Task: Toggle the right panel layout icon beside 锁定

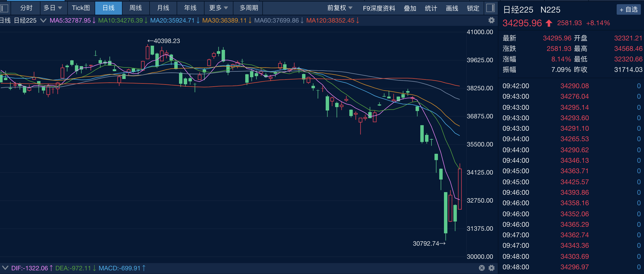Action: (x=491, y=8)
